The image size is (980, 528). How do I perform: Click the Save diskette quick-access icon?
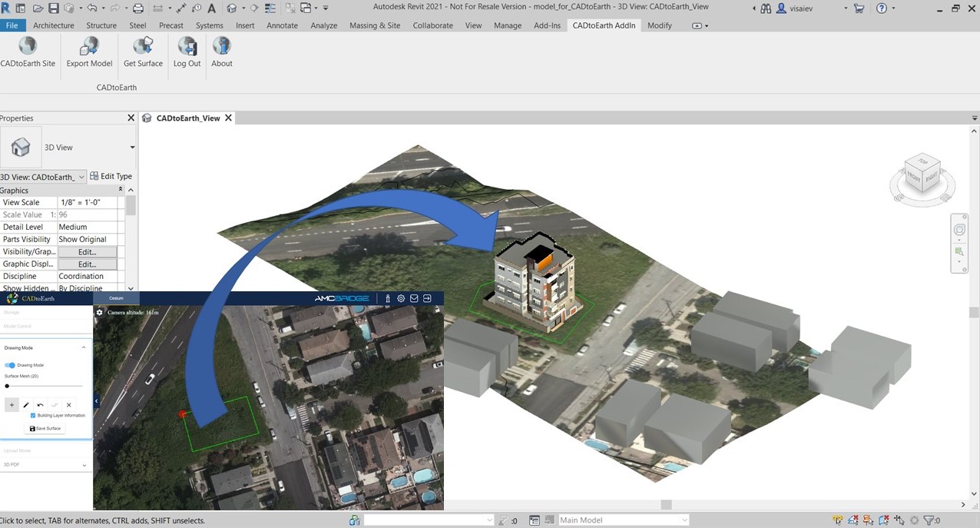click(x=53, y=8)
